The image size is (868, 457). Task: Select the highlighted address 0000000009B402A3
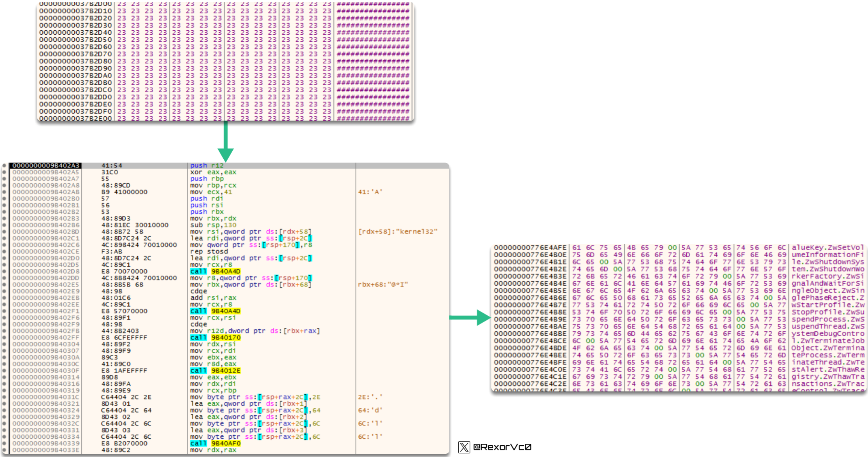(x=46, y=166)
